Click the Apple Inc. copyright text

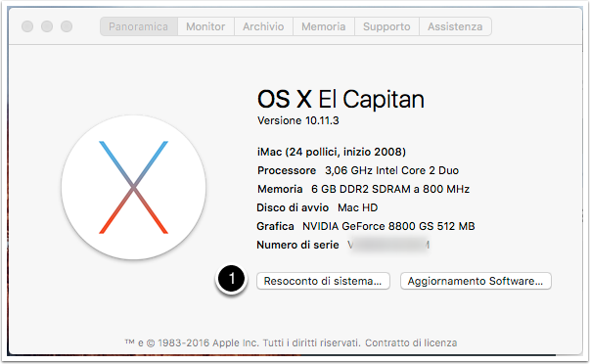coord(243,342)
